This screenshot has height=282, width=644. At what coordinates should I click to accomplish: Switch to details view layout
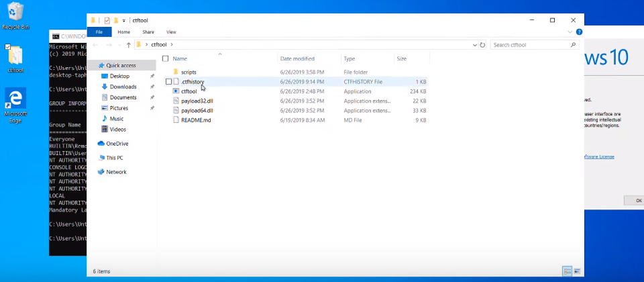point(568,271)
